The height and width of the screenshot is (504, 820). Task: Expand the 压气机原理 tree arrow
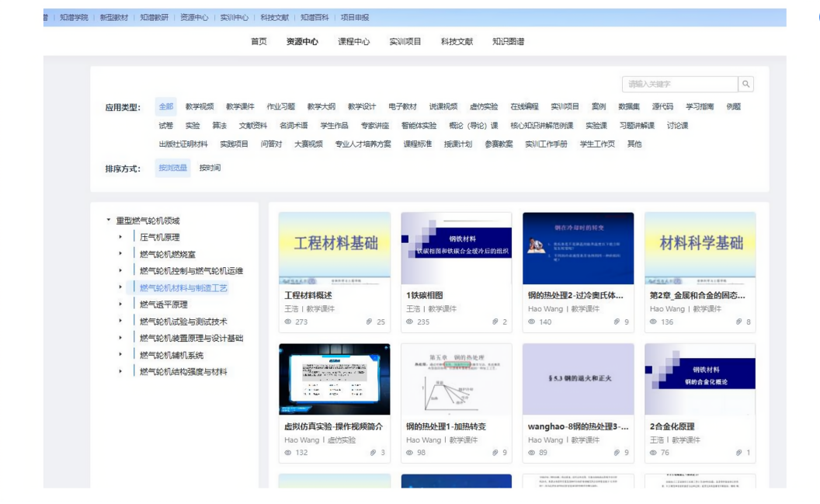click(120, 238)
